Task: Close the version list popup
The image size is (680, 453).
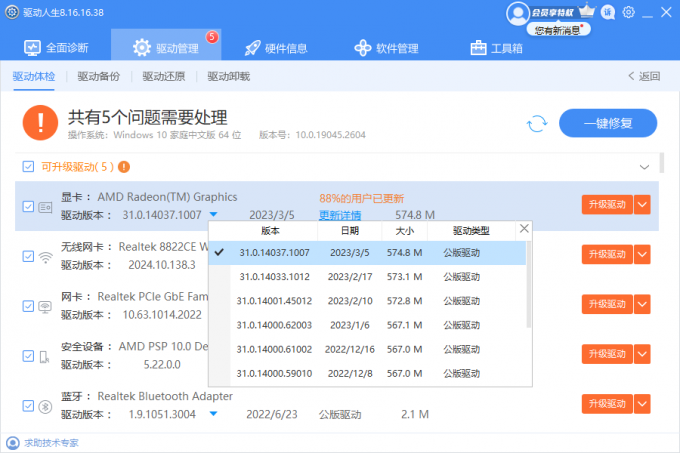Action: click(x=524, y=228)
